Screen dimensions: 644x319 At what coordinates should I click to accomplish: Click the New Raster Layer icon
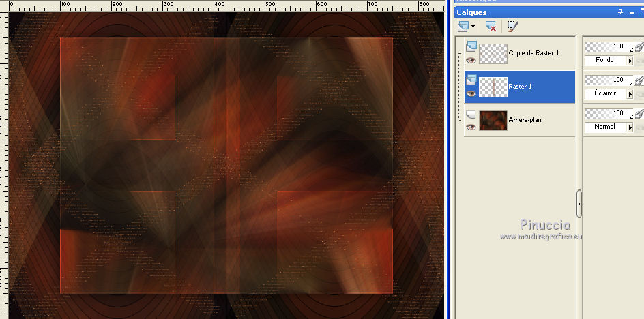(464, 27)
